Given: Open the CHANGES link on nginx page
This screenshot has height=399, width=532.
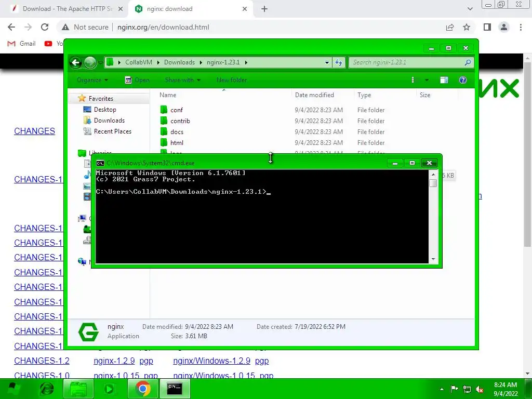Looking at the screenshot, I should pos(35,131).
